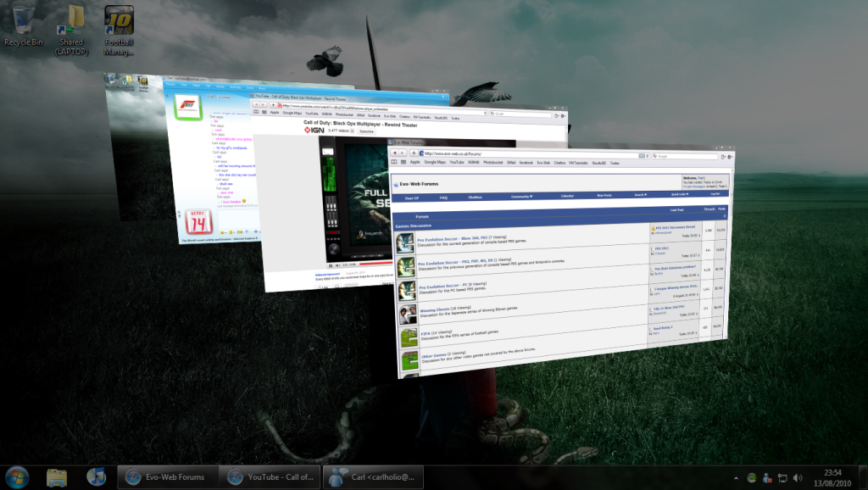Open page menu icon in Evo-Web Safari window
Image resolution: width=868 pixels, height=490 pixels.
tap(723, 157)
